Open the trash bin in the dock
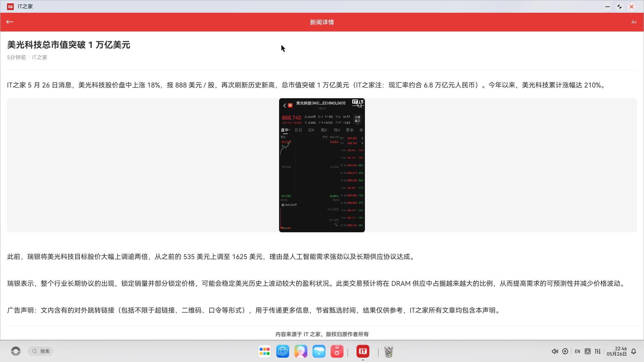This screenshot has height=362, width=644. (388, 351)
